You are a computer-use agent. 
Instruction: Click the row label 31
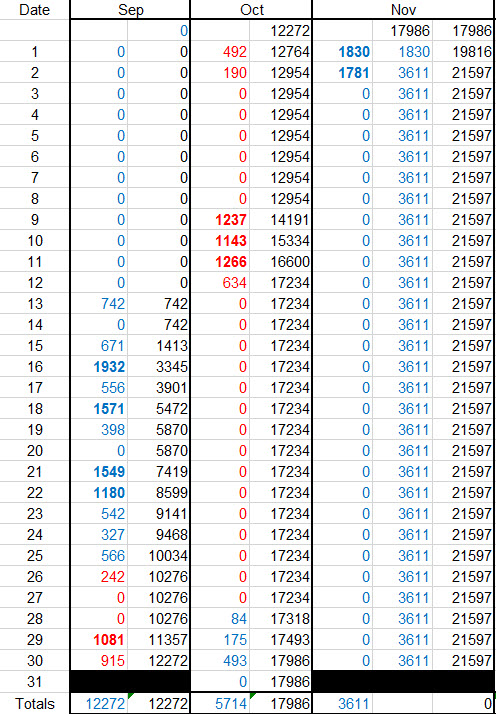(35, 682)
